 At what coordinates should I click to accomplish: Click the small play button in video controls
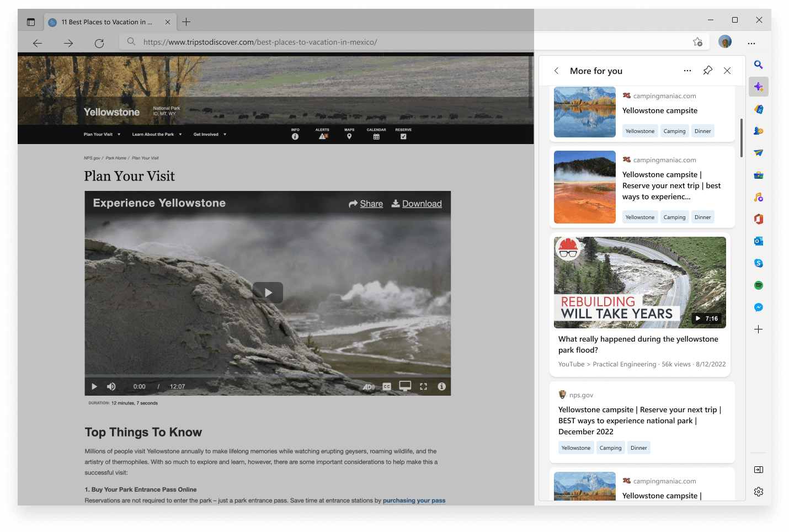[x=94, y=386]
